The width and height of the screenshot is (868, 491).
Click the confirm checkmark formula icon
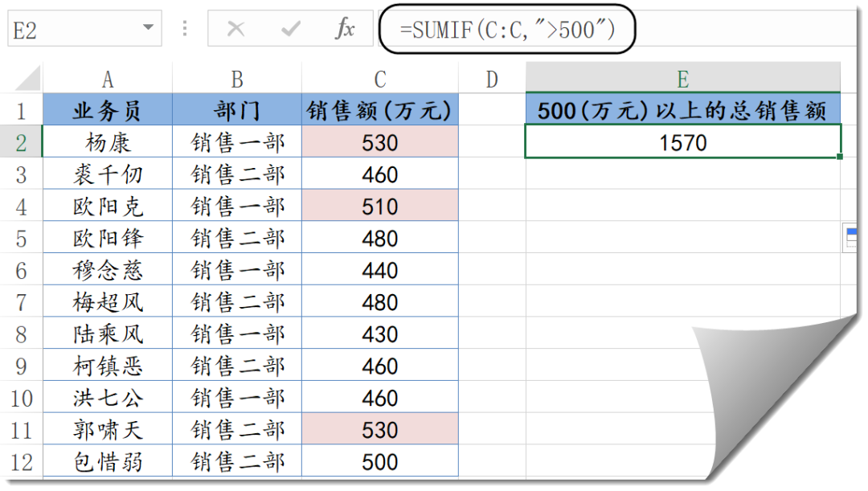(291, 28)
